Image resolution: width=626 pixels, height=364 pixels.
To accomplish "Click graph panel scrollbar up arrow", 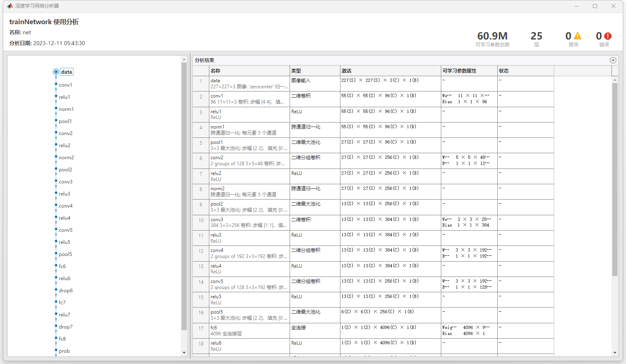I will click(184, 59).
